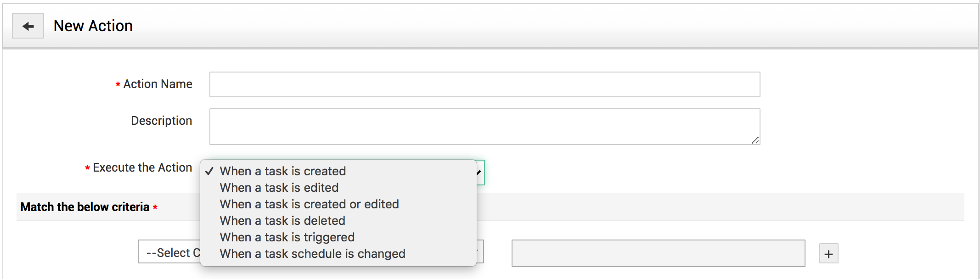Click the empty criteria value field
This screenshot has width=980, height=279.
coord(658,253)
